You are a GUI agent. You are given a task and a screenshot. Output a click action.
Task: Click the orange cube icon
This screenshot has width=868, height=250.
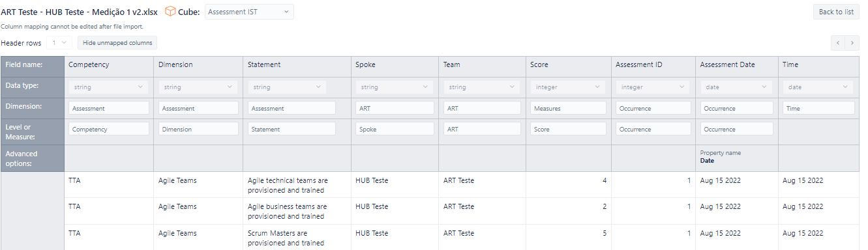click(x=170, y=11)
